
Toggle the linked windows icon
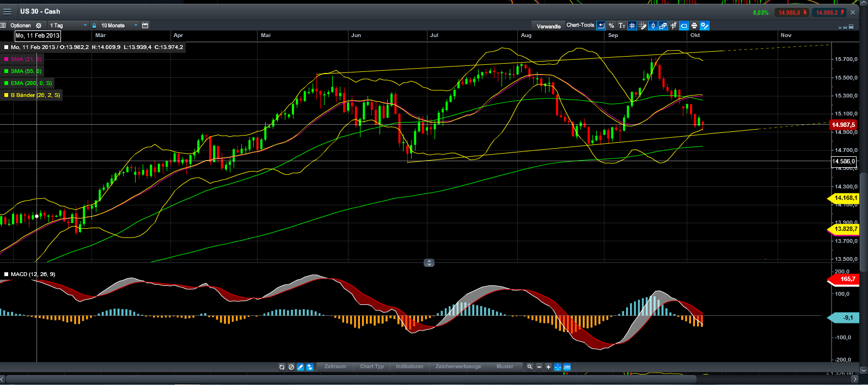(x=663, y=26)
